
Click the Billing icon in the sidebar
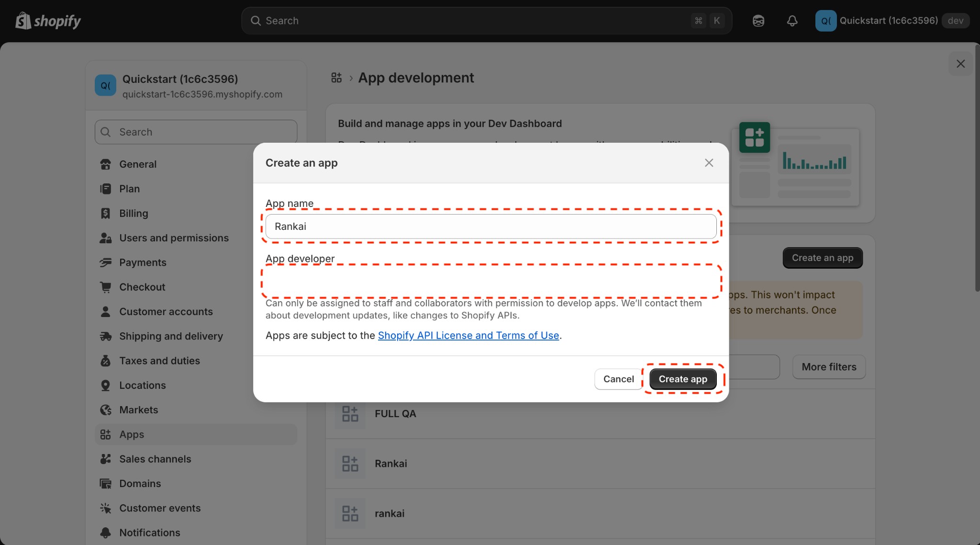(106, 213)
